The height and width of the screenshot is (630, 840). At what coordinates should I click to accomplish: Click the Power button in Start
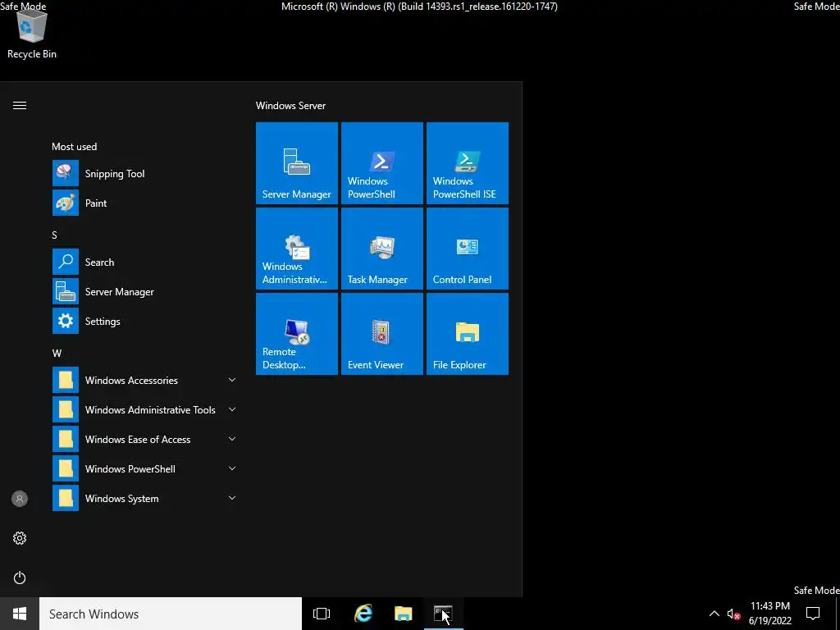[20, 577]
